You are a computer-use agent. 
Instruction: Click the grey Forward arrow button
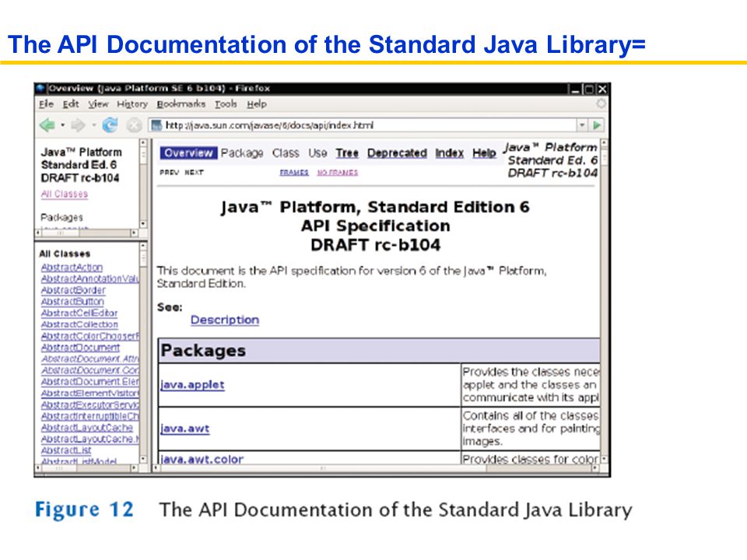(78, 125)
